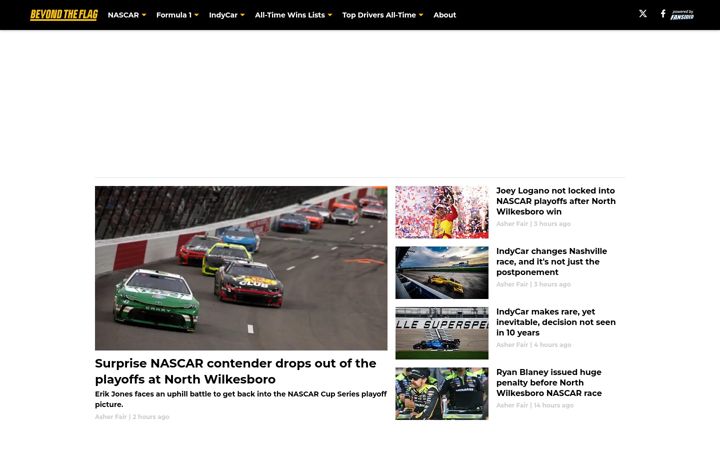Screen dimensions: 720x450
Task: Open the yellow IndyCar Nashville thumbnail
Action: (x=442, y=273)
